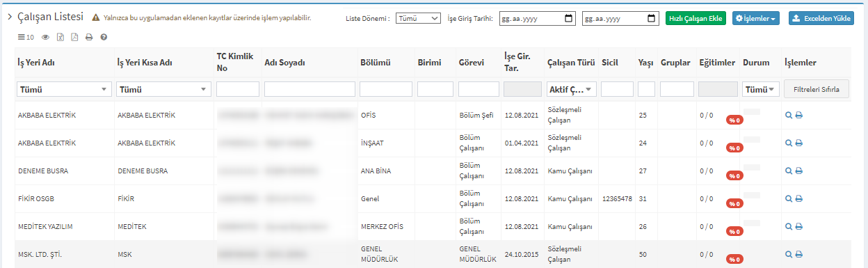Open the İş Yeri Kısa Adı filter dropdown

pyautogui.click(x=163, y=89)
